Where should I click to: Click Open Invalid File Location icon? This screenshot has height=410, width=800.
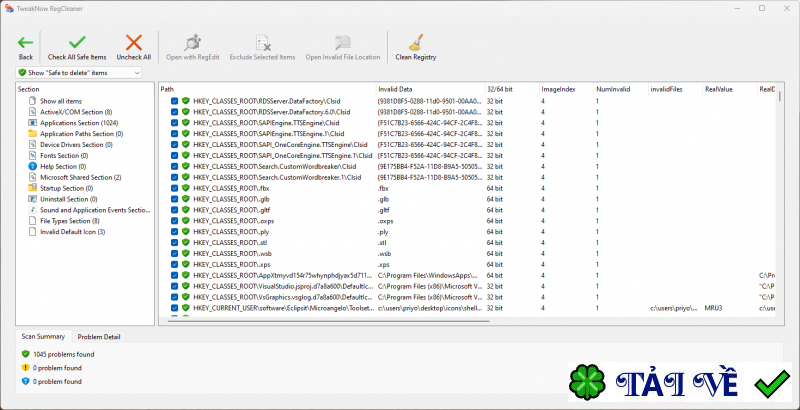pyautogui.click(x=342, y=42)
